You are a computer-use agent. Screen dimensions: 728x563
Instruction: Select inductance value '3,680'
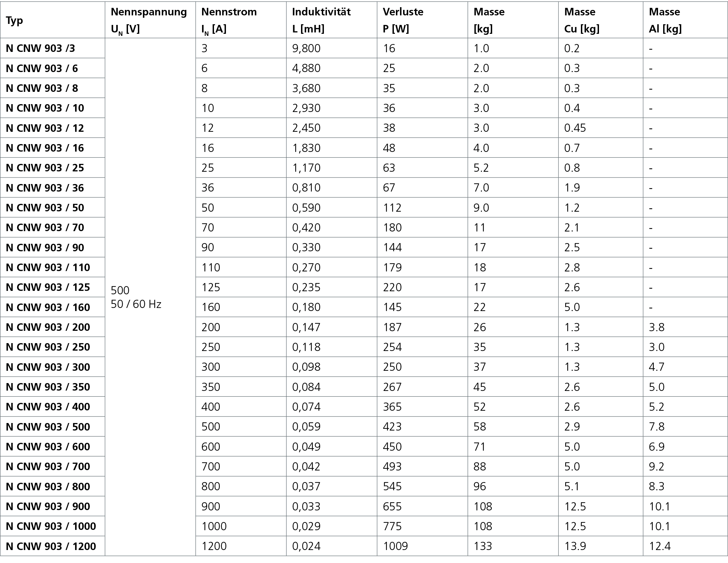pyautogui.click(x=306, y=88)
